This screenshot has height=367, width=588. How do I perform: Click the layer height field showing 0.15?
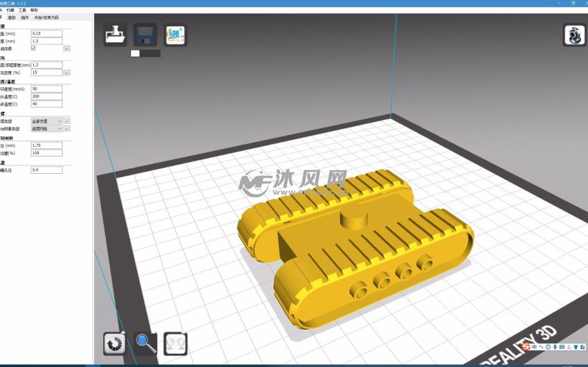[x=46, y=33]
